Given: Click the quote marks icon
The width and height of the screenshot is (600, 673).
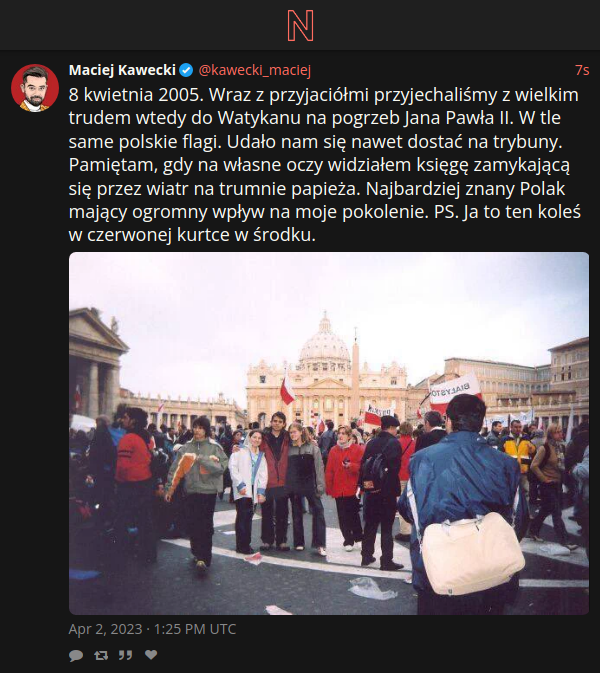Looking at the screenshot, I should click(x=125, y=655).
